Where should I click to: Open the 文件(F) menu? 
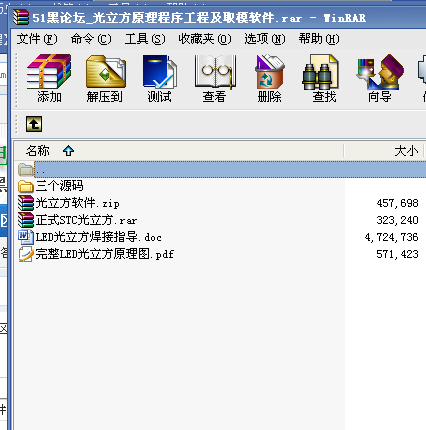[x=37, y=39]
